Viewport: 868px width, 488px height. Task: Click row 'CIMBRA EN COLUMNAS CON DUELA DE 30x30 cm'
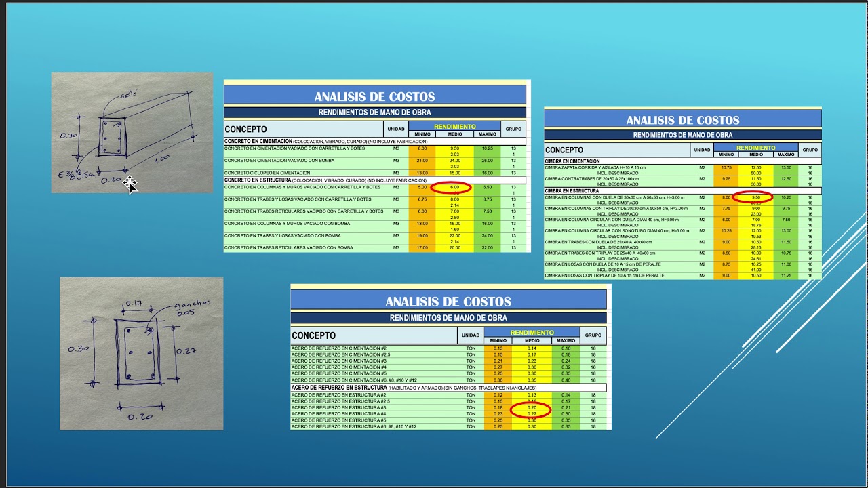click(683, 197)
